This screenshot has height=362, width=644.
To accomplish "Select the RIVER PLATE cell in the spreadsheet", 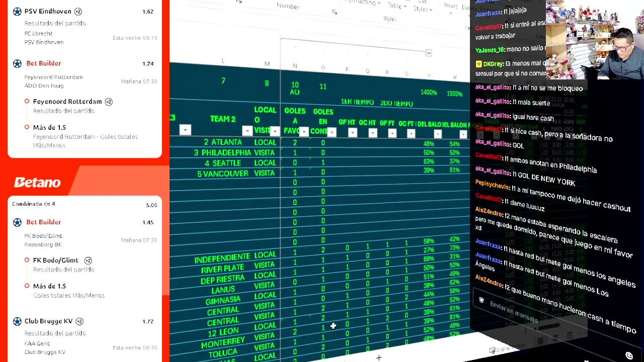I will [223, 269].
